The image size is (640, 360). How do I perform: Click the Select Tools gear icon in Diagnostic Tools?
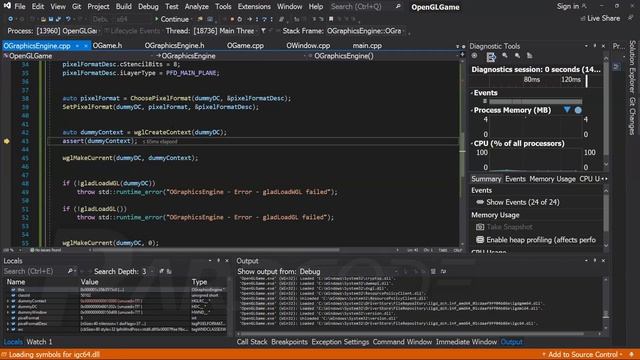point(474,56)
